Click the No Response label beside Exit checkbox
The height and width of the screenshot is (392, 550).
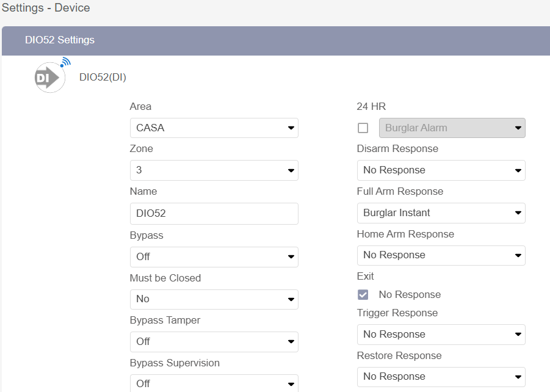coord(410,295)
